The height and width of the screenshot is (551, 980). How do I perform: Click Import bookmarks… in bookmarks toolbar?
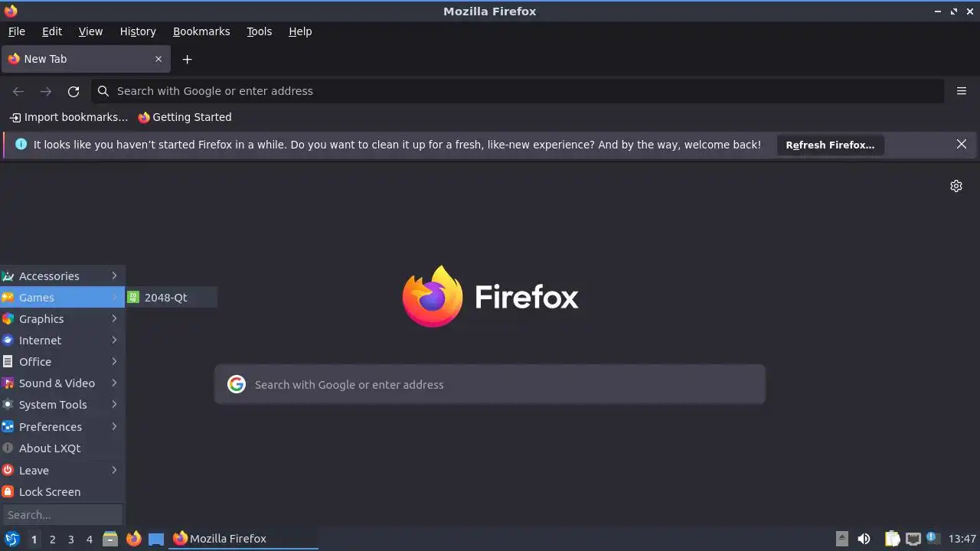69,117
